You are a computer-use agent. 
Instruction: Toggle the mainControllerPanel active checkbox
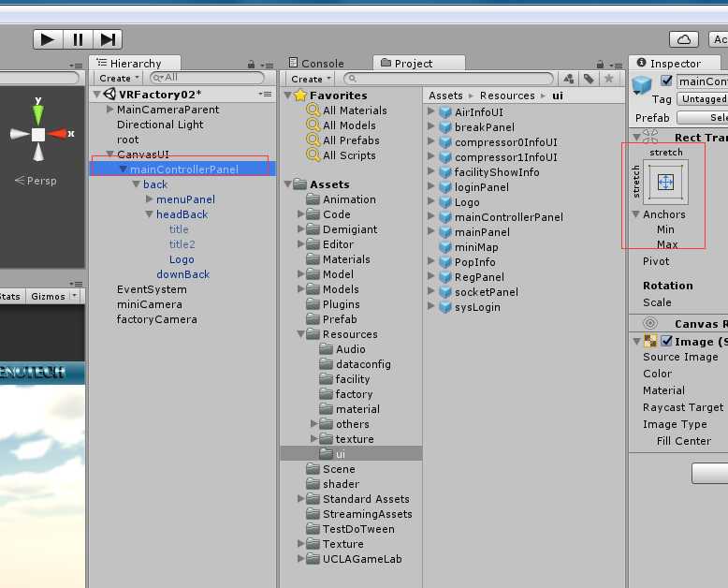tap(666, 81)
